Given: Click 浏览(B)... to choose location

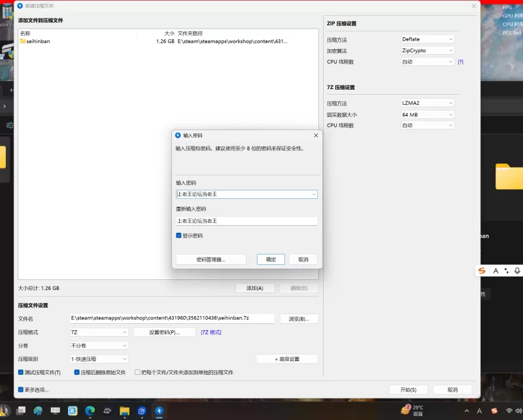Looking at the screenshot, I should click(299, 319).
